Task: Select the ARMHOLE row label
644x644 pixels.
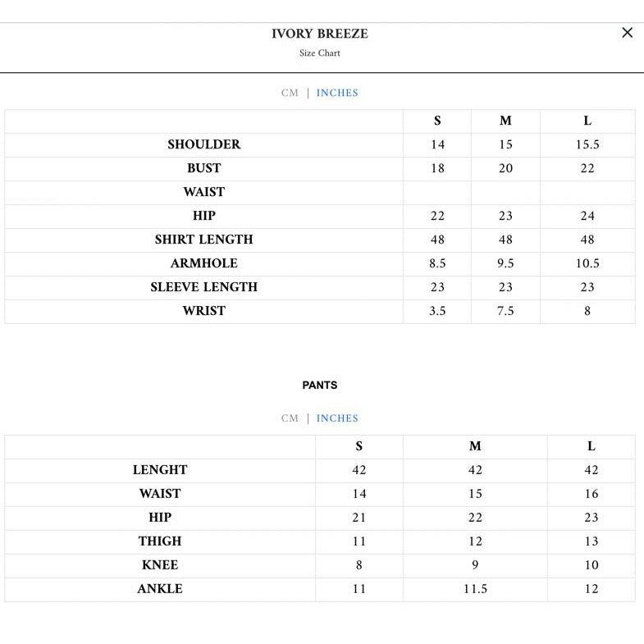Action: (204, 263)
